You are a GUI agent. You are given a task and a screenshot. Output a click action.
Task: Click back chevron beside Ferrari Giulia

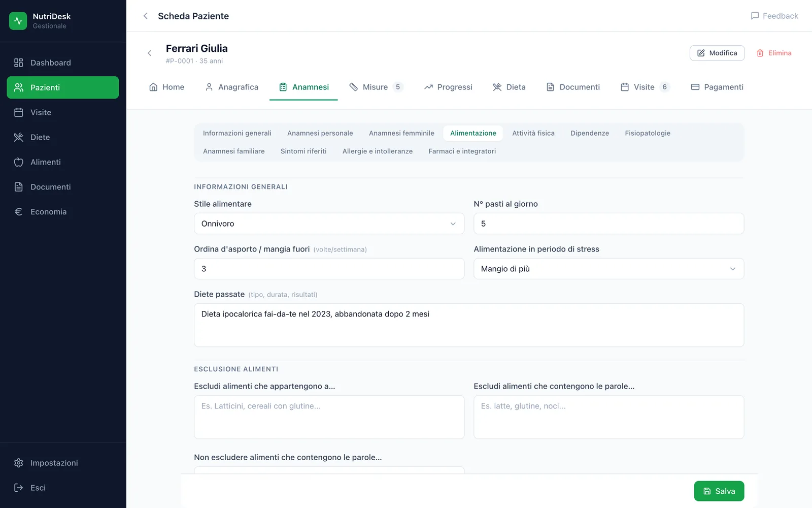(x=149, y=53)
